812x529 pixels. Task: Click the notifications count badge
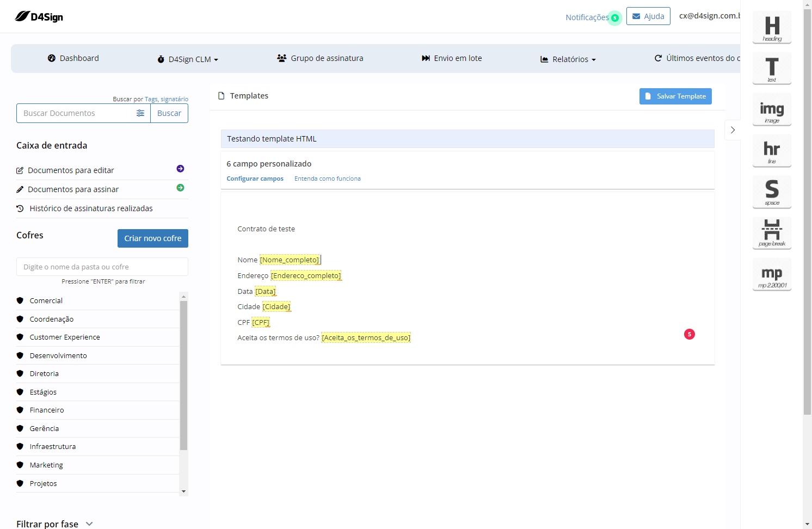tap(615, 18)
